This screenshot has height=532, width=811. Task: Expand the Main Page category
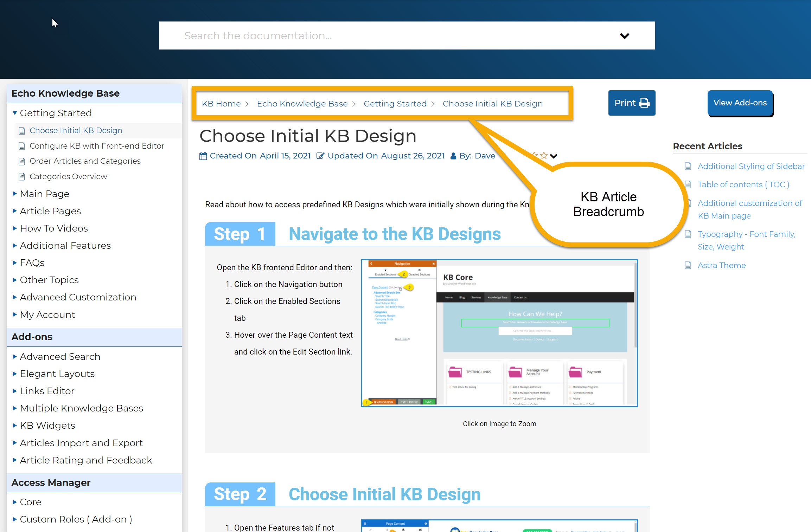pyautogui.click(x=15, y=194)
